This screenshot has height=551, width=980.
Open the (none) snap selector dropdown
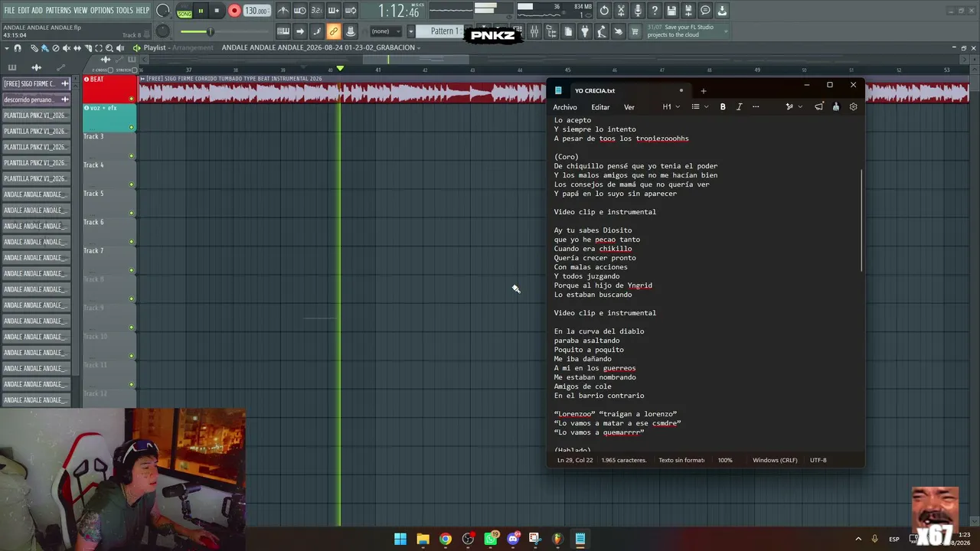pyautogui.click(x=386, y=31)
